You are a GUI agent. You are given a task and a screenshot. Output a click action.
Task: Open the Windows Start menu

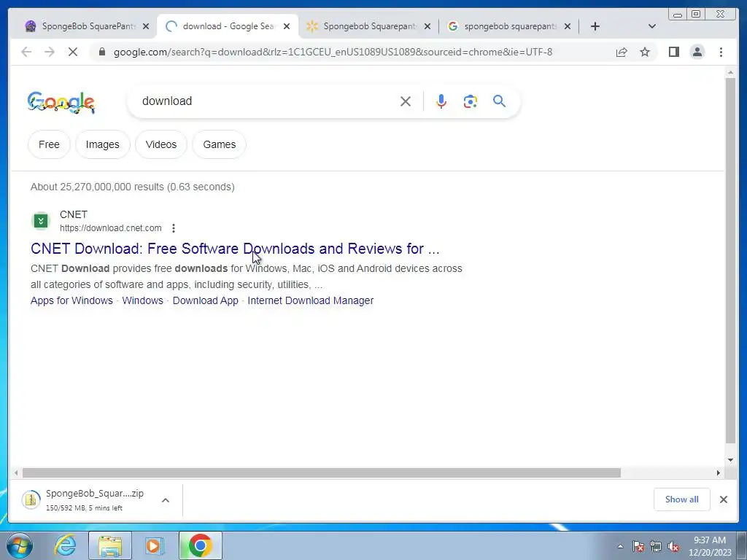(x=19, y=545)
